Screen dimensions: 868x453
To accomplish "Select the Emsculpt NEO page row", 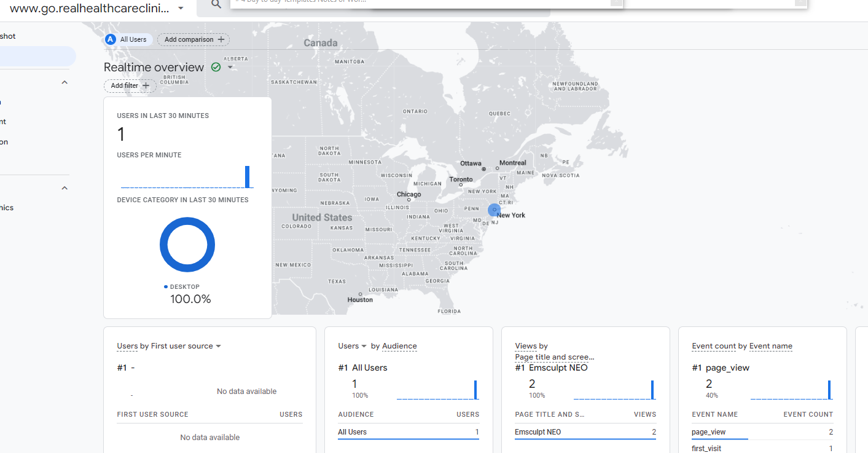I will pos(585,432).
